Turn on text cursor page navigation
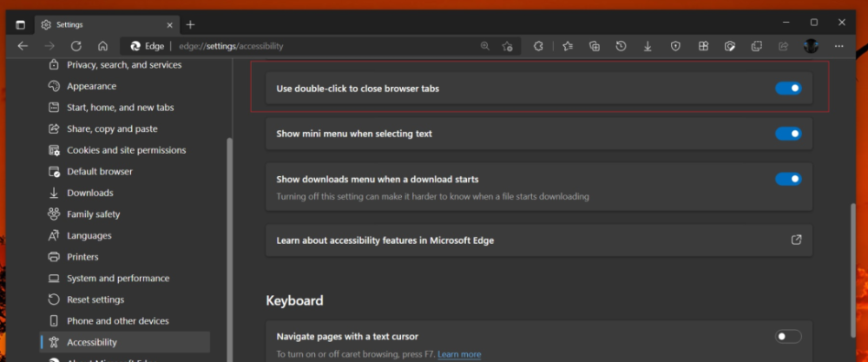 point(787,337)
